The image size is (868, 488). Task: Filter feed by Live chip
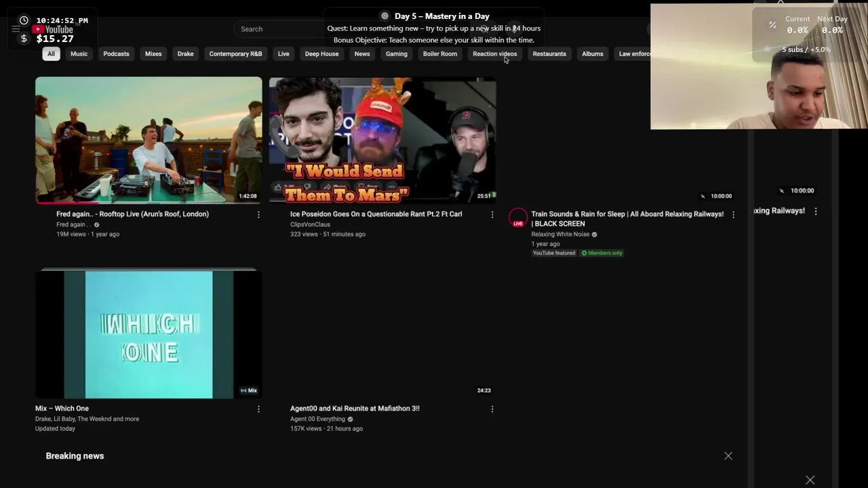tap(283, 54)
